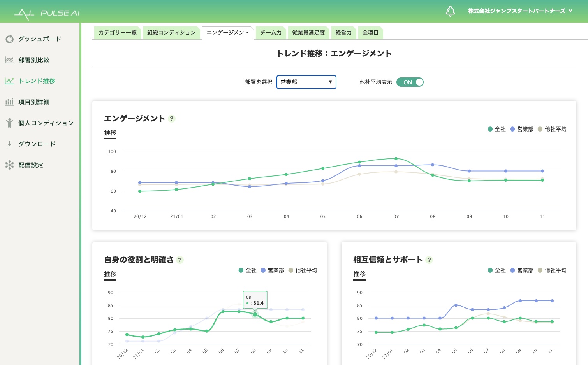
Task: Click the 項目別詳細 bar chart icon
Action: pyautogui.click(x=10, y=102)
